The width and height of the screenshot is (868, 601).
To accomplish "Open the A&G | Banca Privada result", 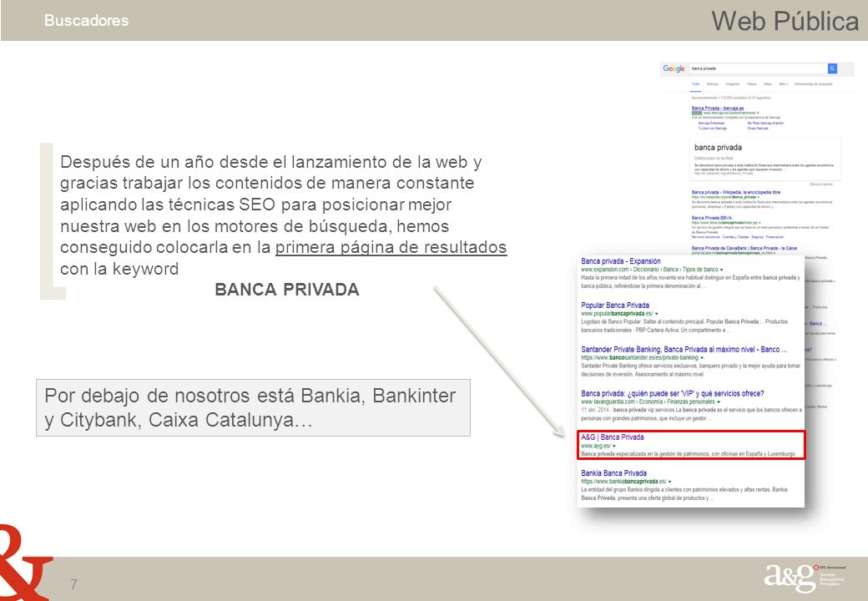I will coord(613,437).
